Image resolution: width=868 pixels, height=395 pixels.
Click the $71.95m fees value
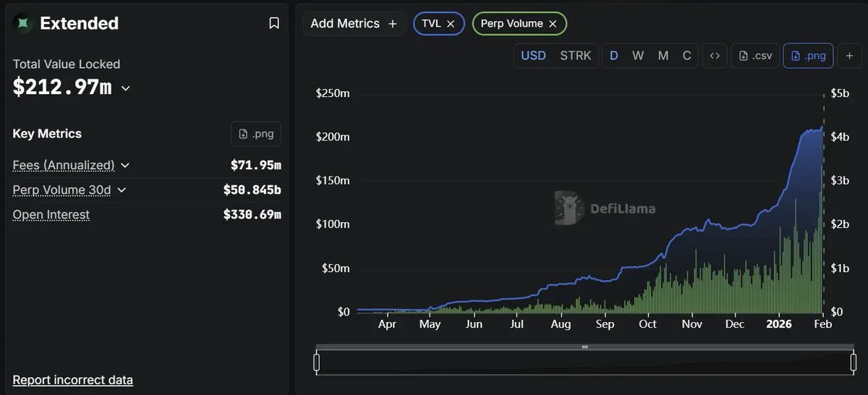pos(256,165)
